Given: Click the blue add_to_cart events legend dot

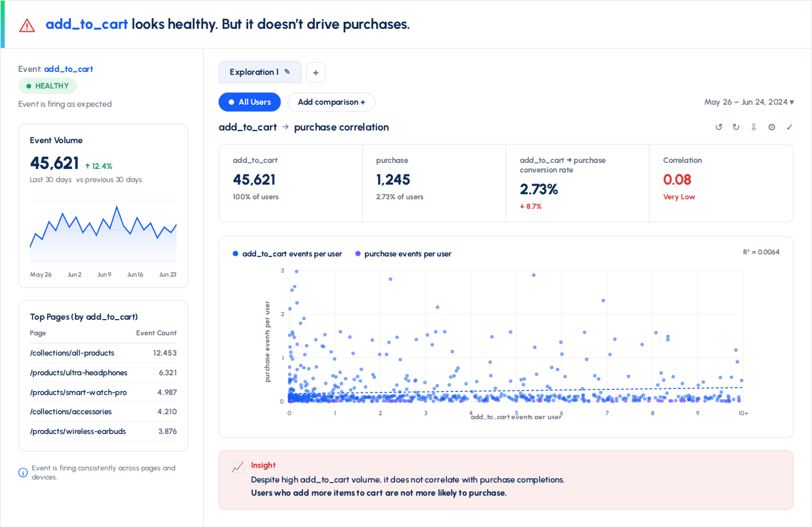Looking at the screenshot, I should [x=235, y=254].
